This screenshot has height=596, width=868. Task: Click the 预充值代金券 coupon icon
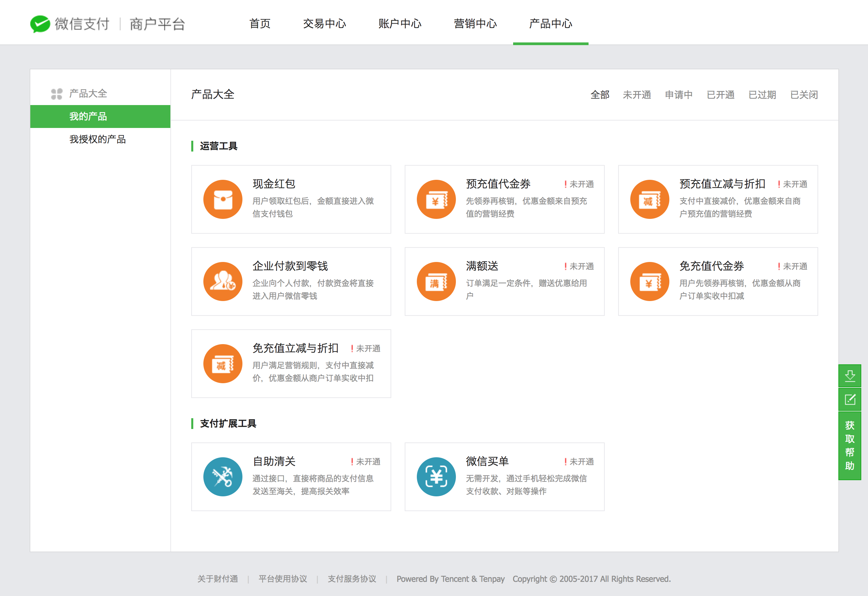[x=436, y=199]
